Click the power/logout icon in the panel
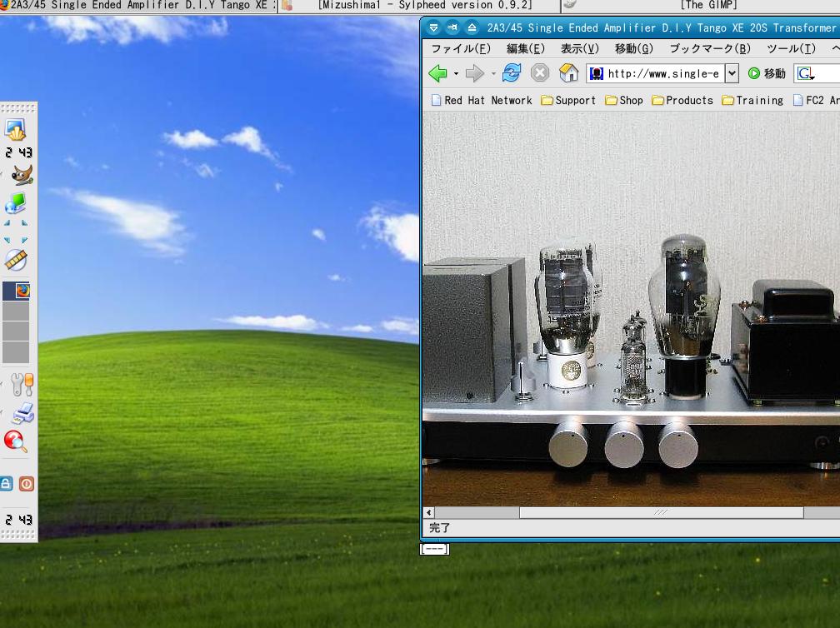 pos(27,483)
